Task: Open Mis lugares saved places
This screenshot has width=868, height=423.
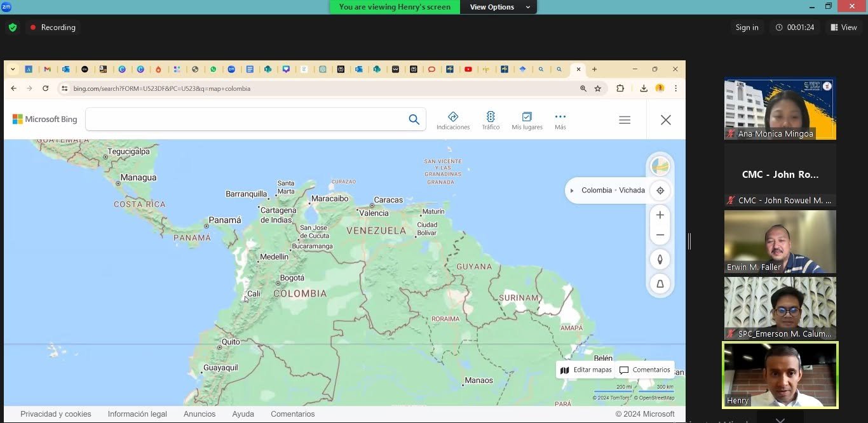Action: 527,121
